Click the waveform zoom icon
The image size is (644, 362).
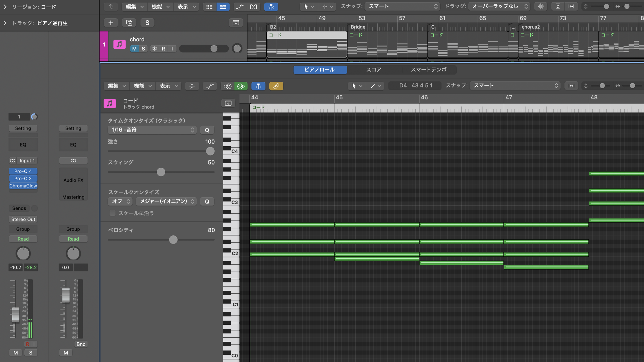(541, 6)
